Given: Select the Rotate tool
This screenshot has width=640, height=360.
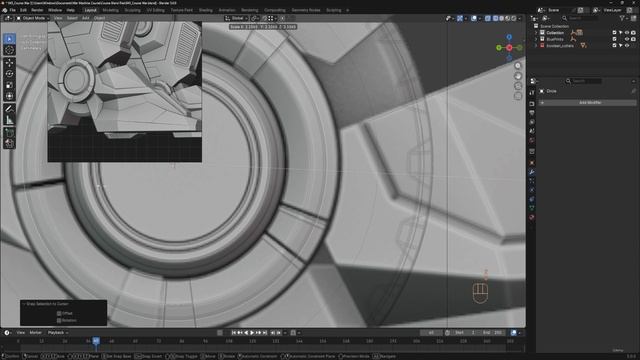Looking at the screenshot, I should pos(9,74).
